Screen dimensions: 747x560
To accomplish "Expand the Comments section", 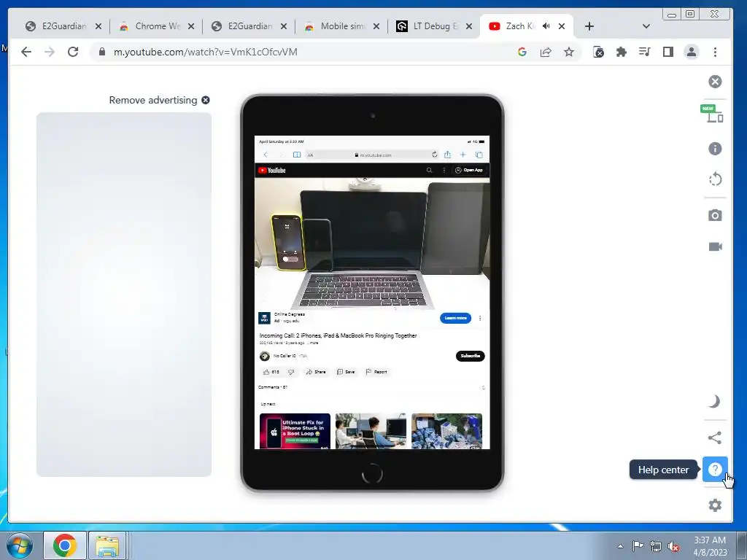I will (x=371, y=388).
